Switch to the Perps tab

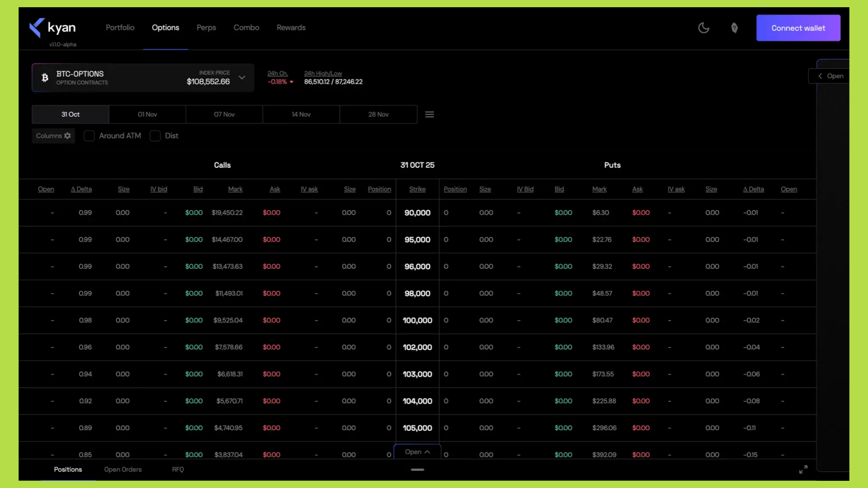coord(206,28)
